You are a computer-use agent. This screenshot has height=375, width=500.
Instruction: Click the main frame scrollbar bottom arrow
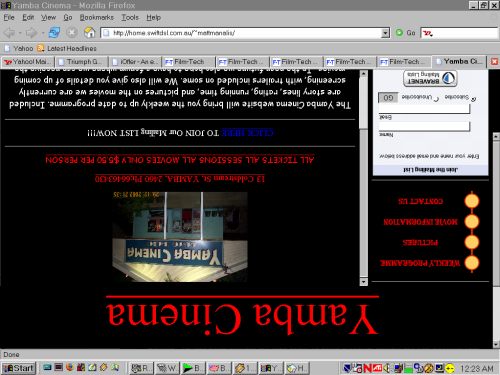[x=363, y=282]
